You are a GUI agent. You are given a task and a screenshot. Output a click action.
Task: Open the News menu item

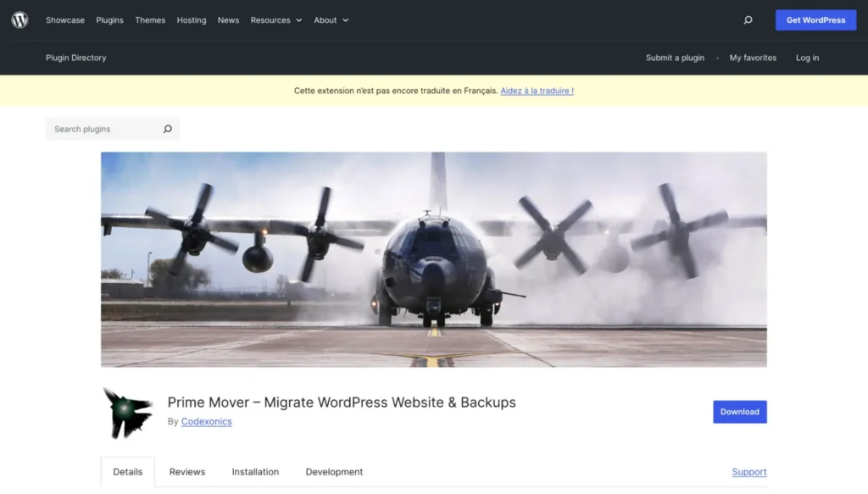click(228, 20)
